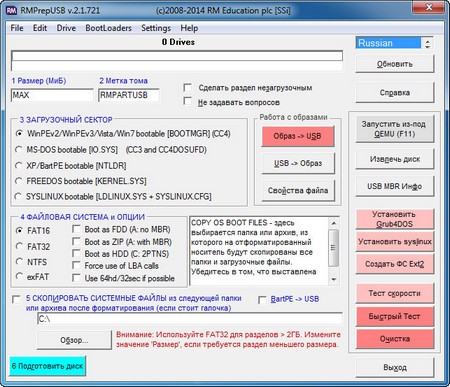Enable Не задавать вопросов checkbox
Screen dimensions: 450x387
tap(188, 102)
